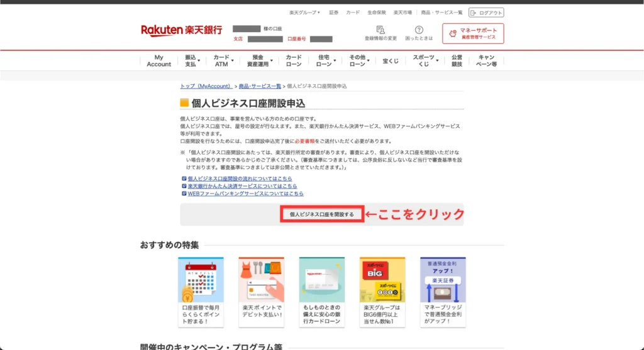This screenshot has height=350, width=644.
Task: Expand スポーツくじ menu
Action: tap(425, 61)
